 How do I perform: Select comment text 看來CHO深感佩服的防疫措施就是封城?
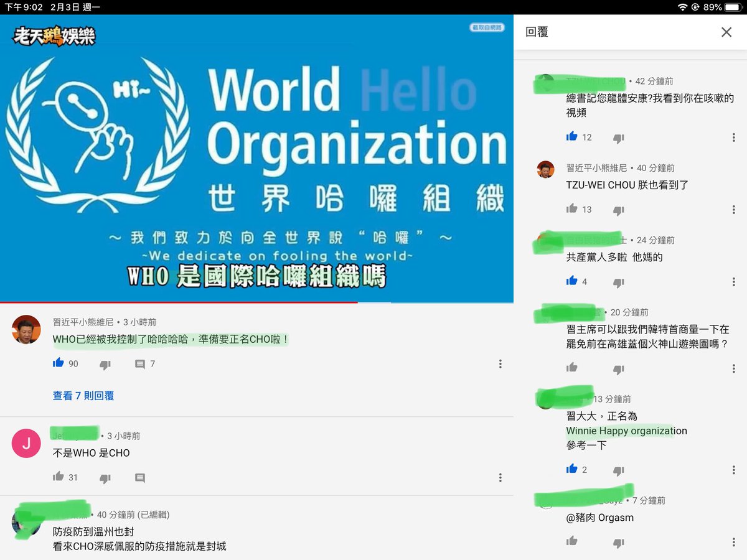tap(139, 546)
